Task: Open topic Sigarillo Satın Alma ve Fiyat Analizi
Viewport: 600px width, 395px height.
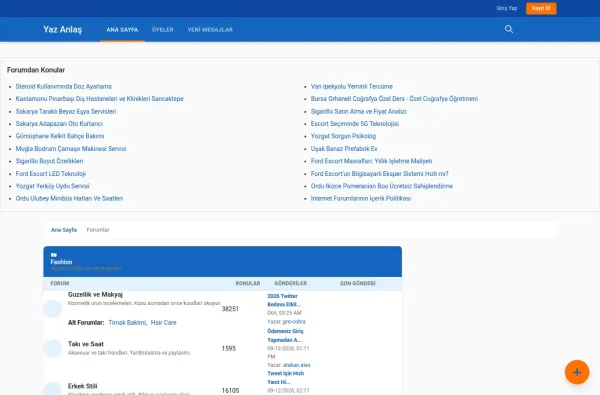Action: coord(359,111)
